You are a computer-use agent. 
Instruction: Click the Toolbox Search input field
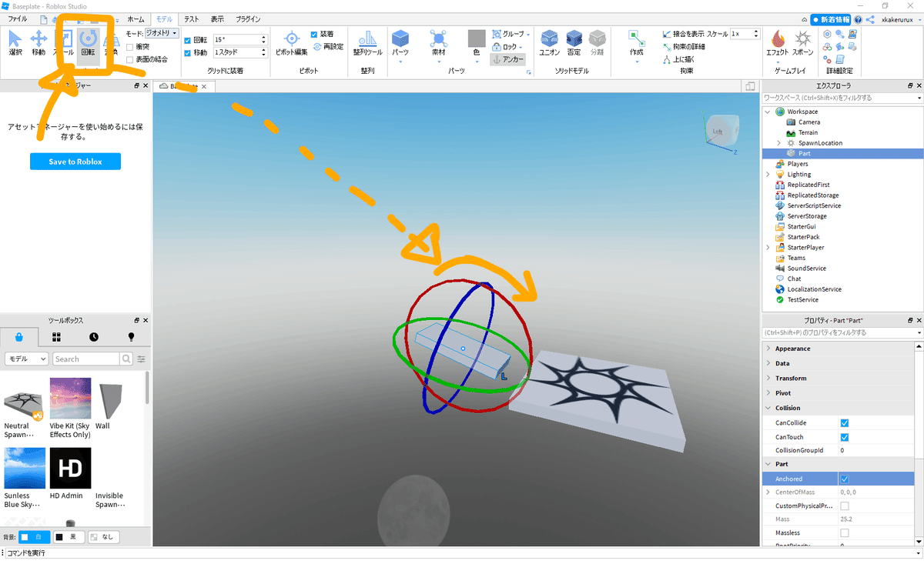point(85,359)
